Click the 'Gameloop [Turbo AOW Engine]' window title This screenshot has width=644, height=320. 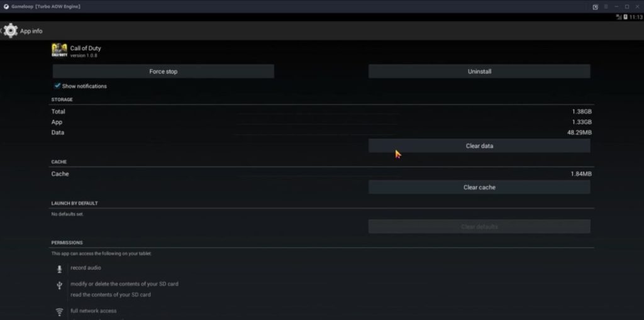[x=45, y=6]
